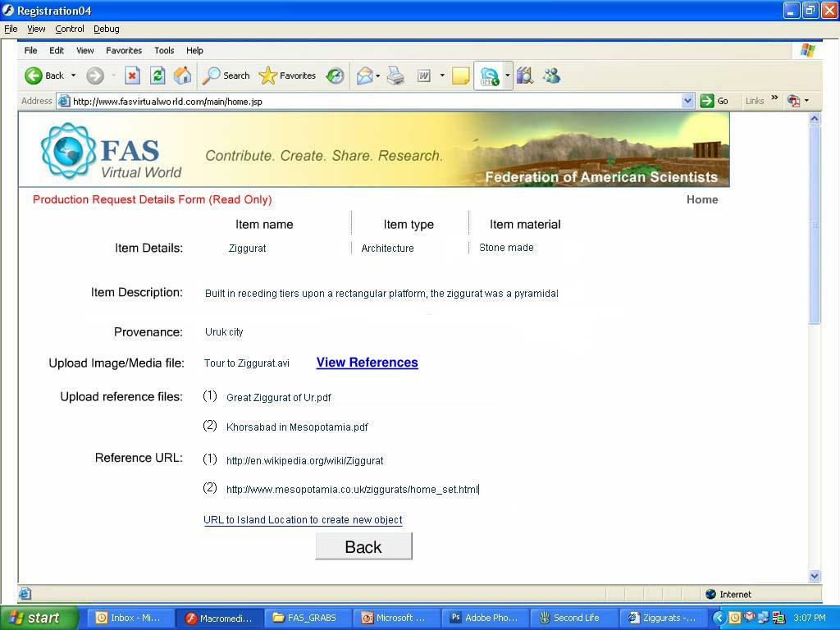The image size is (840, 630).
Task: Open the browser Tools menu
Action: pos(164,50)
